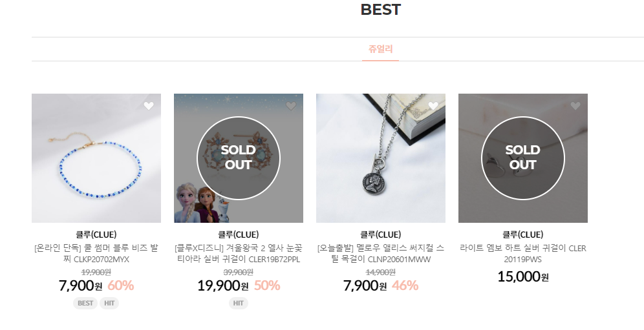Click 라이트 엠보 하트 실버 귀걸이 title
Screen dimensions: 644x330
(523, 254)
